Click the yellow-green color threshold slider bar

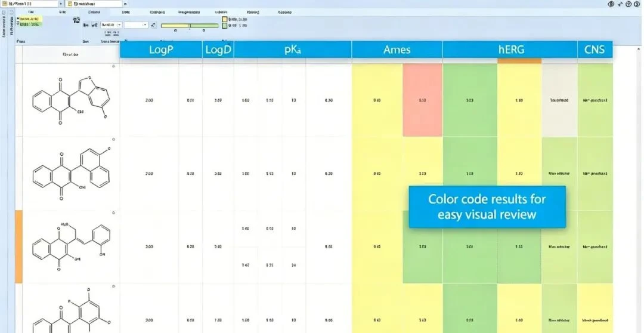tap(190, 26)
